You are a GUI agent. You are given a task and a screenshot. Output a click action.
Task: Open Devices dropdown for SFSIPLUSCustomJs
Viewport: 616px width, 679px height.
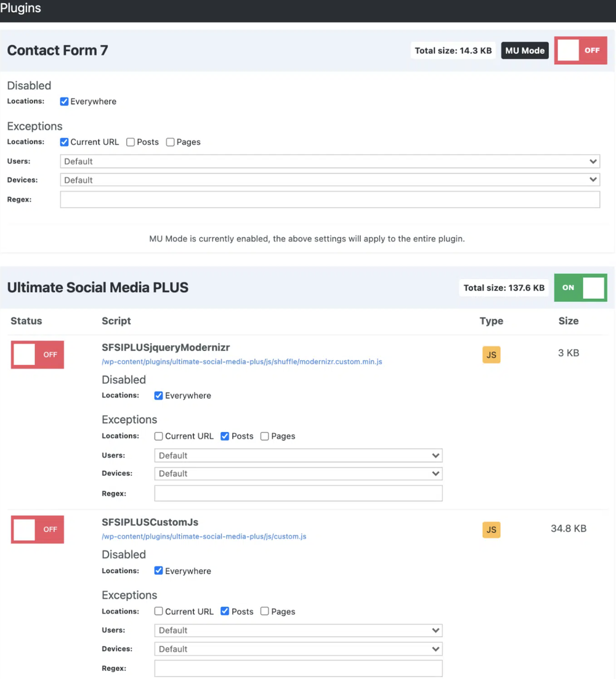tap(298, 649)
